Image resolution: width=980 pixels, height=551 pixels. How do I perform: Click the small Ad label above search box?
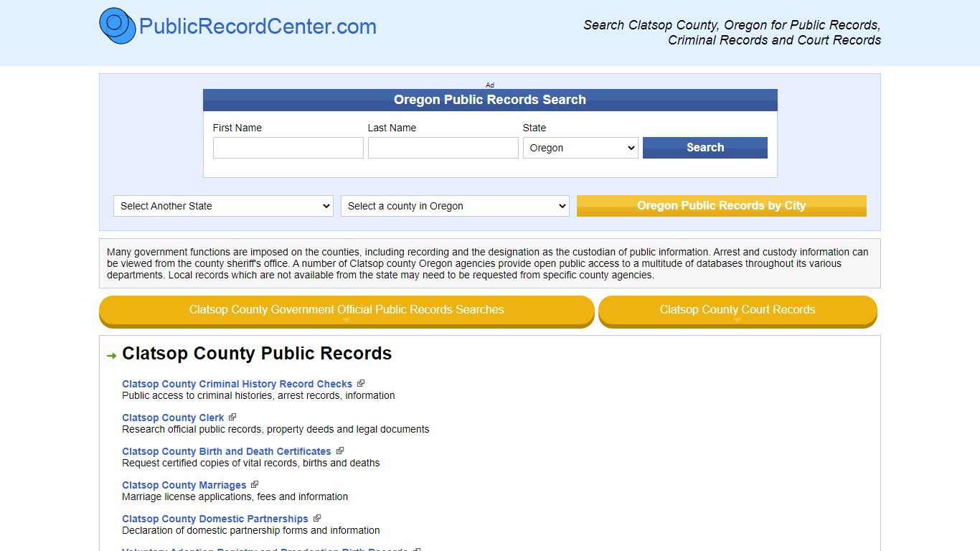pyautogui.click(x=490, y=85)
